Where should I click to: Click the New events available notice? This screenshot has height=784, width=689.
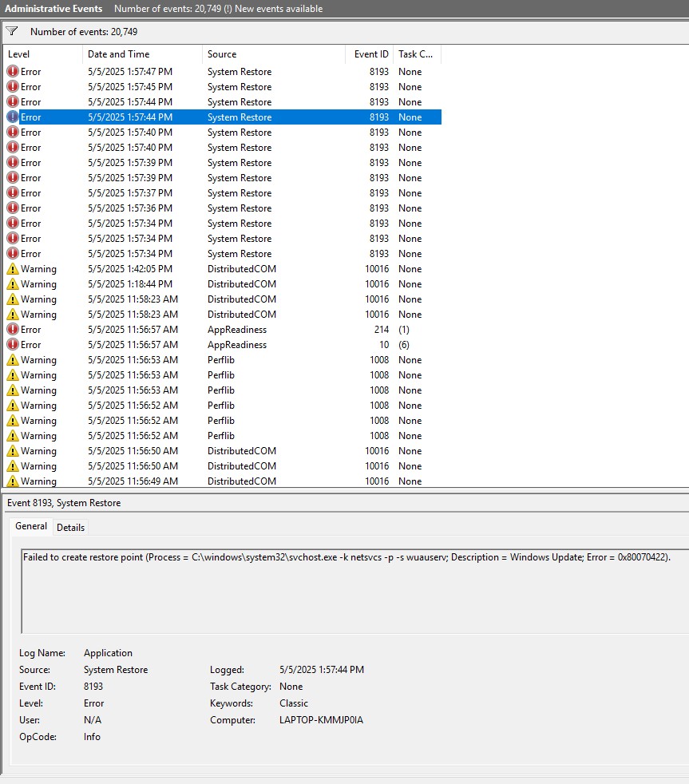279,9
